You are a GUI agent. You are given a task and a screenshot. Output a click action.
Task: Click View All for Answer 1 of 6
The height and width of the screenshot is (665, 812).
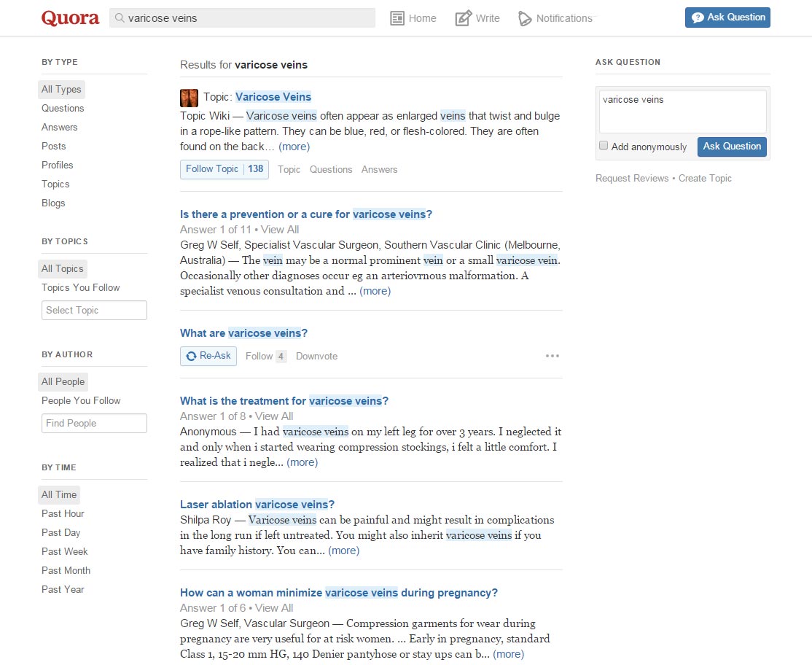coord(274,608)
